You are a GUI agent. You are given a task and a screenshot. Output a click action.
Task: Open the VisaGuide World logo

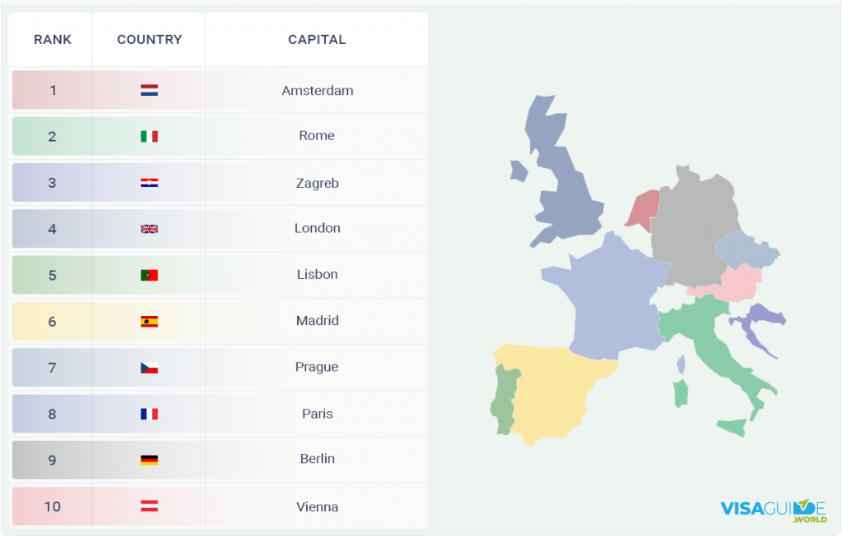tap(773, 509)
